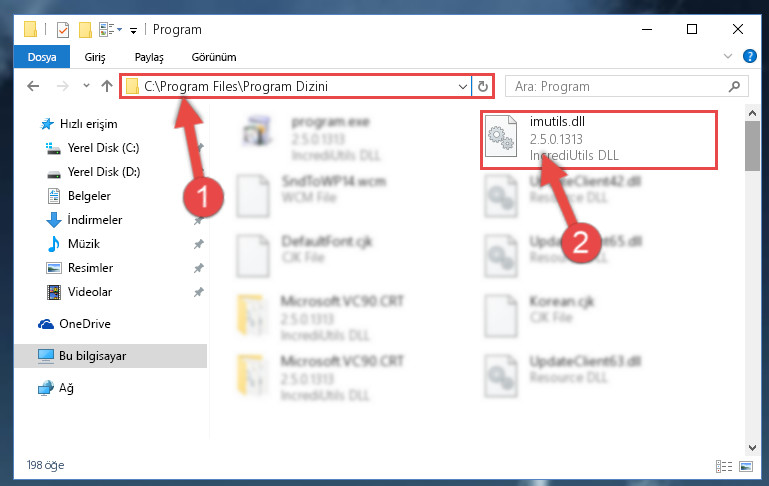Unpin Resimler using its pin icon
Image resolution: width=769 pixels, height=486 pixels.
pyautogui.click(x=199, y=268)
